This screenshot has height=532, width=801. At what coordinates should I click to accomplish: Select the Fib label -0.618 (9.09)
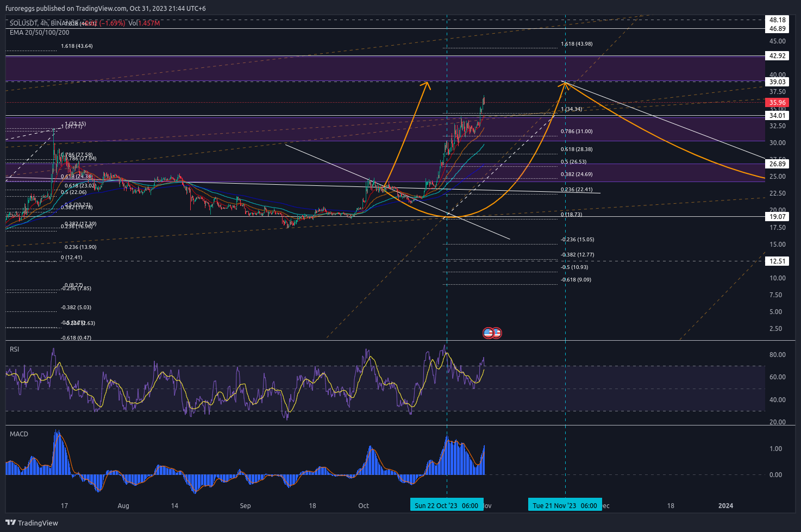click(576, 280)
